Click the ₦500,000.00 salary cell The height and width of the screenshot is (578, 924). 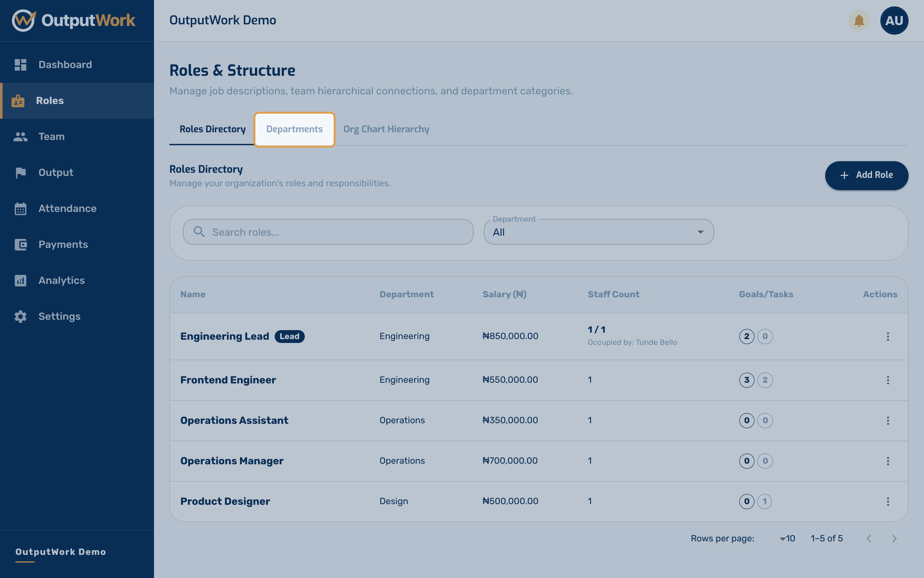click(510, 501)
